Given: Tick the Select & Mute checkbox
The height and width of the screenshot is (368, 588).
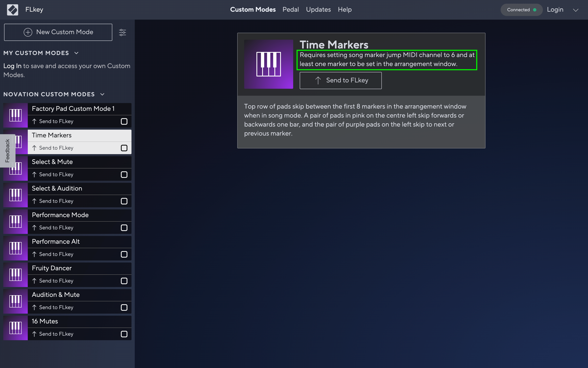Looking at the screenshot, I should pyautogui.click(x=124, y=174).
